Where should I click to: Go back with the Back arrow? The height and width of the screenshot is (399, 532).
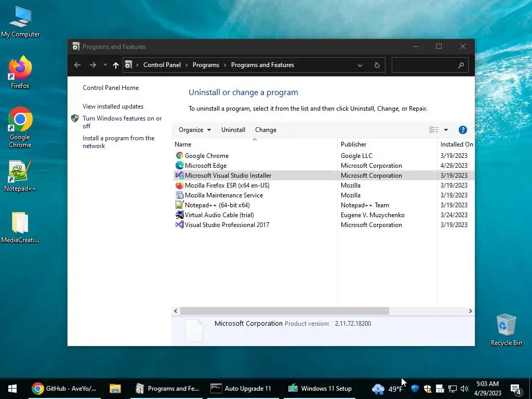pyautogui.click(x=77, y=65)
